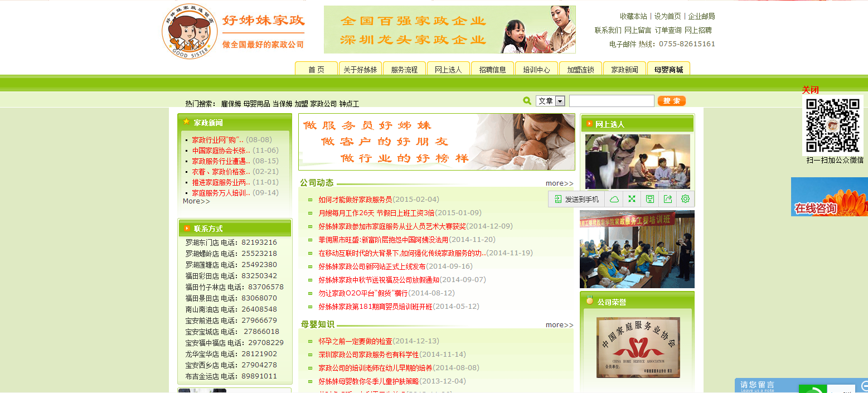Image resolution: width=868 pixels, height=393 pixels.
Task: Open the 网上选人 navigation tab
Action: click(448, 70)
